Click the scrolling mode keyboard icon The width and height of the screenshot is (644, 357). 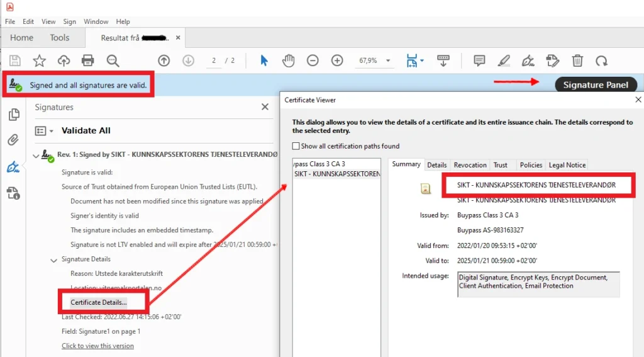point(443,61)
